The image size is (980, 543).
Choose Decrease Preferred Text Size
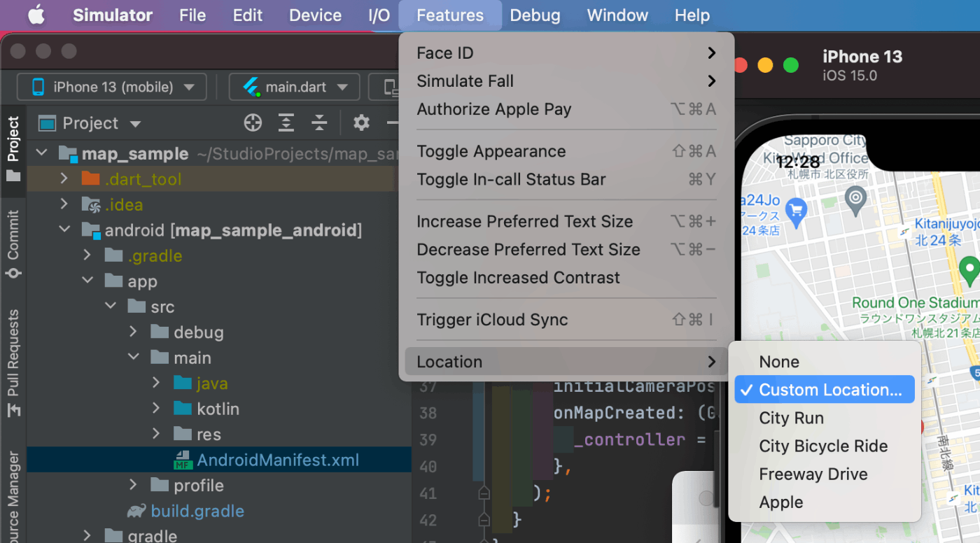tap(566, 249)
